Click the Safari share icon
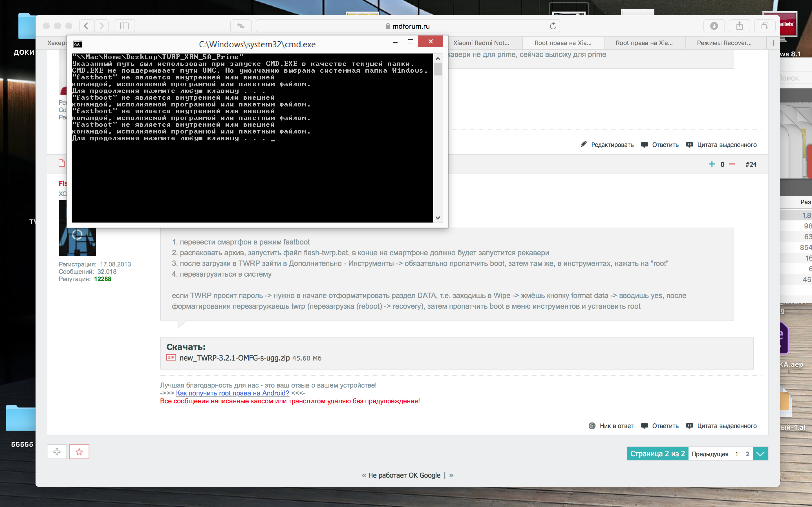812x507 pixels. click(739, 26)
